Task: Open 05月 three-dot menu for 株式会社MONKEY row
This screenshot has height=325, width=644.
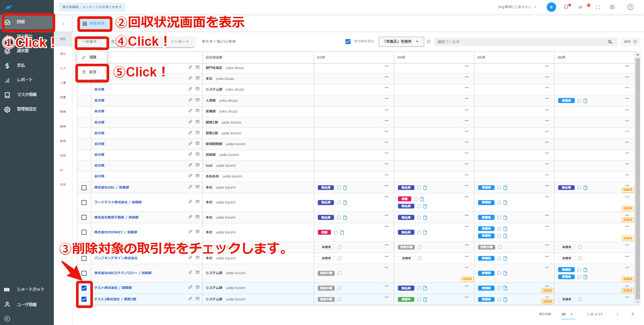Action: click(547, 226)
